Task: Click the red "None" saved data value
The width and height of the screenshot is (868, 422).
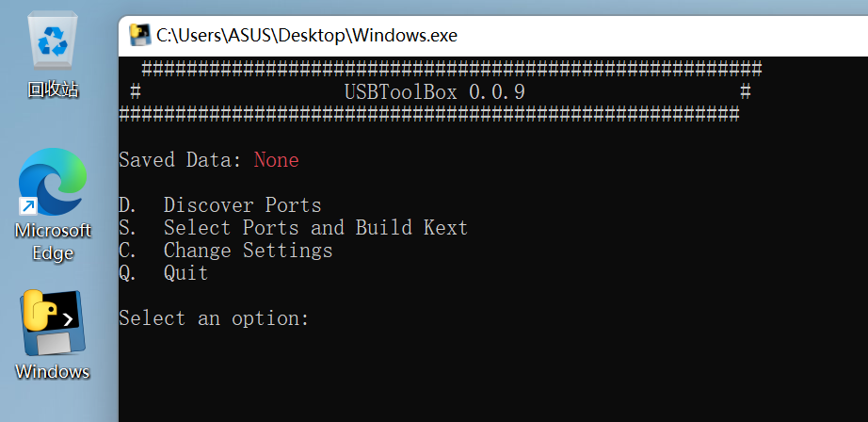Action: pyautogui.click(x=276, y=160)
